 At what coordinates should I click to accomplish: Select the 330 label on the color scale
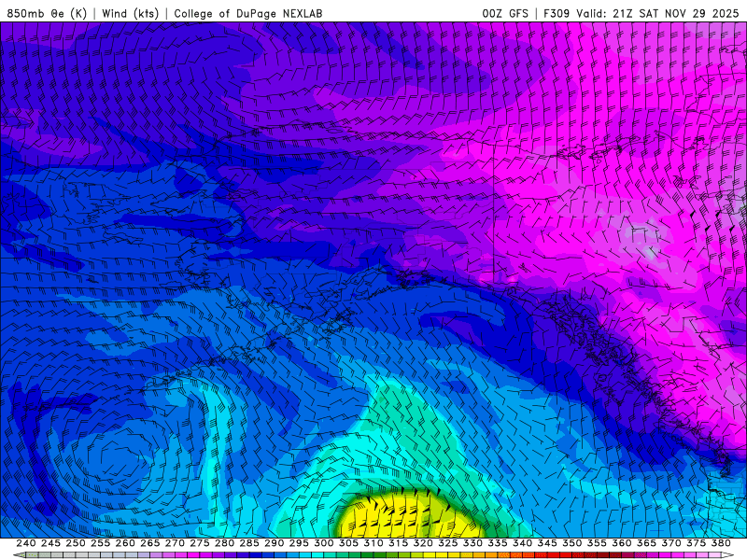pos(472,543)
